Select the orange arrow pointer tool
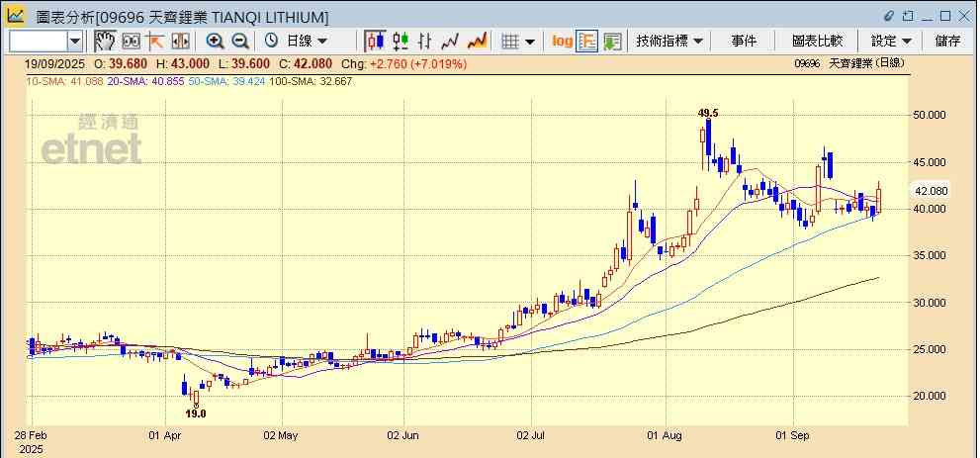980x458 pixels. [x=155, y=42]
